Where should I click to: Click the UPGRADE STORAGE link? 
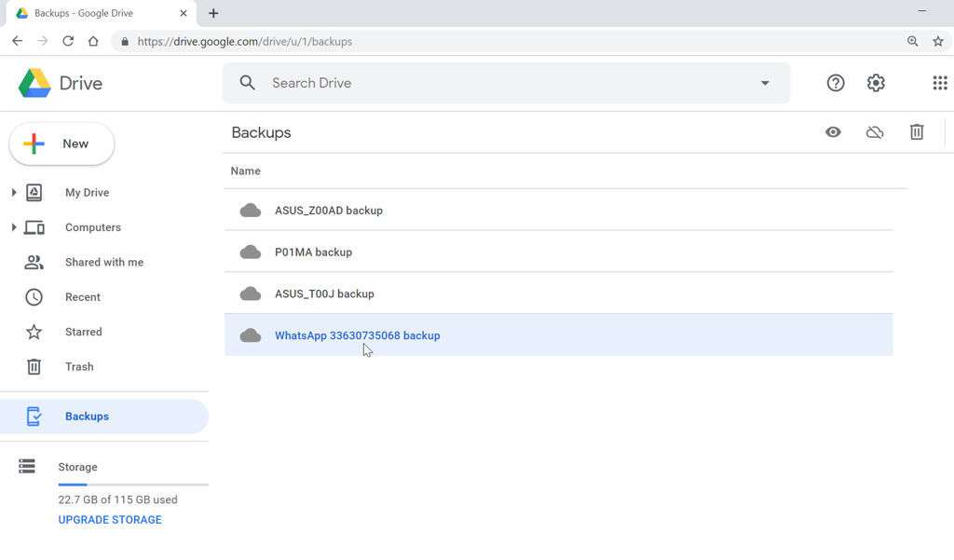pyautogui.click(x=110, y=520)
